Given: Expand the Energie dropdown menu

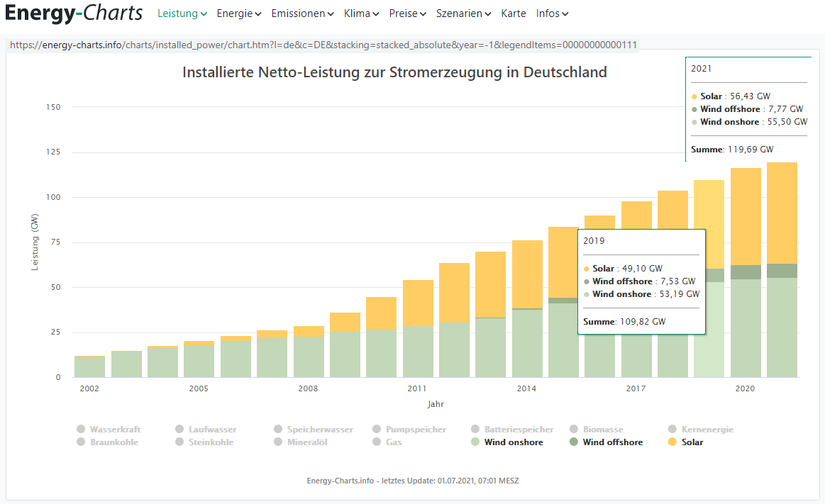Looking at the screenshot, I should [238, 13].
